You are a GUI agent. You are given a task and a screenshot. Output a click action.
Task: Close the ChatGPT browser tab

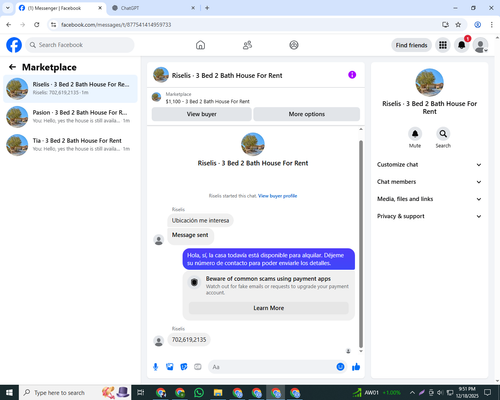[x=193, y=8]
